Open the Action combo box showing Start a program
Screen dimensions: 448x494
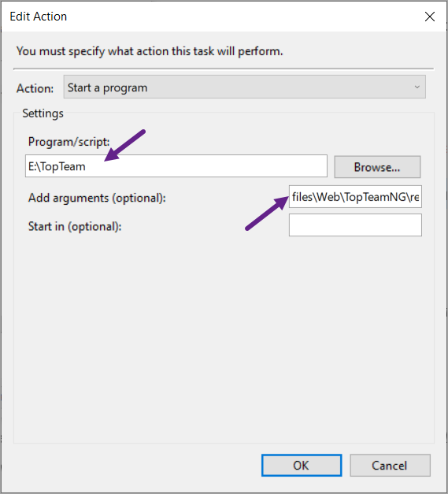(x=244, y=87)
